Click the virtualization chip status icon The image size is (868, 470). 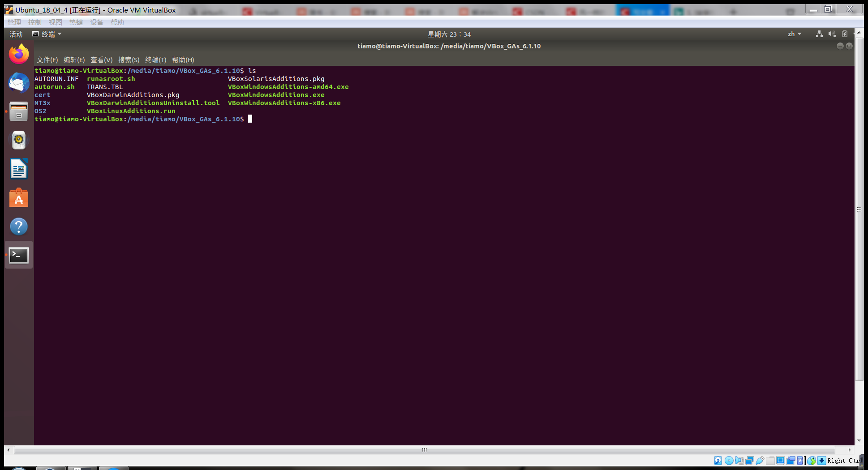800,461
